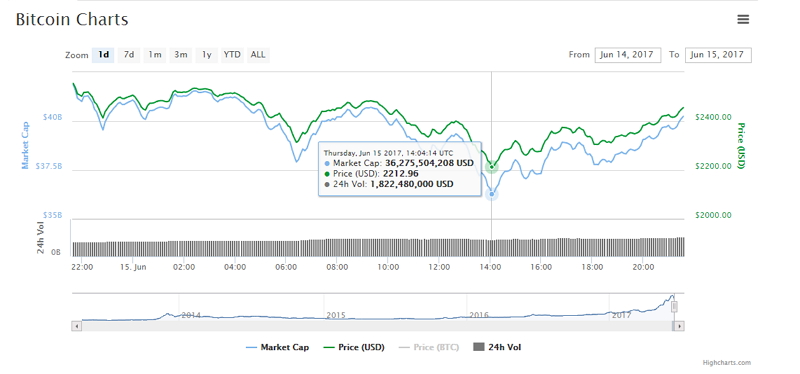Open the chart hamburger context menu
The height and width of the screenshot is (374, 800).
tap(743, 19)
